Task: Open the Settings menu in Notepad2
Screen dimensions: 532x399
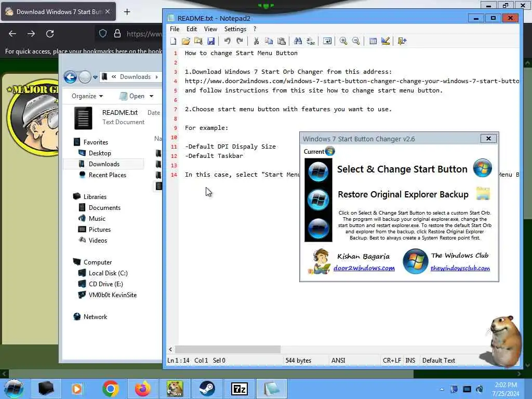Action: click(x=235, y=29)
